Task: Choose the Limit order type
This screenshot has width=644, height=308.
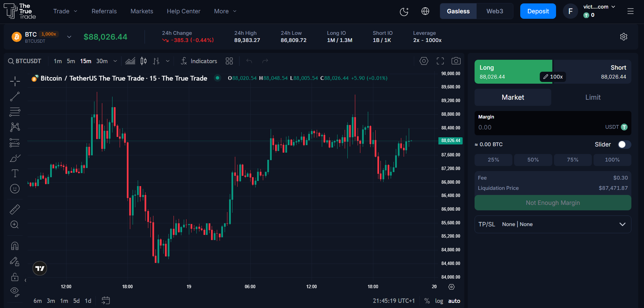Action: [593, 97]
